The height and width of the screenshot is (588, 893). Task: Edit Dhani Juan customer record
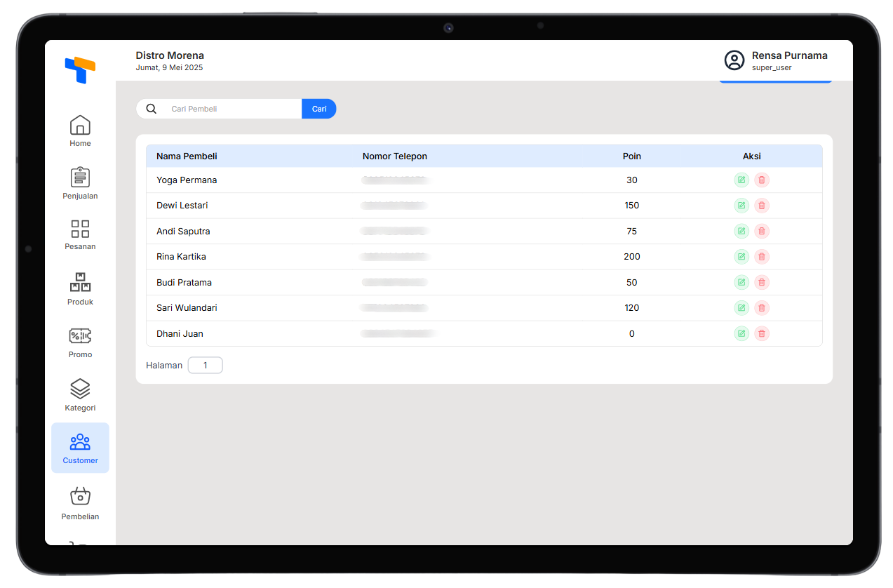pyautogui.click(x=741, y=333)
